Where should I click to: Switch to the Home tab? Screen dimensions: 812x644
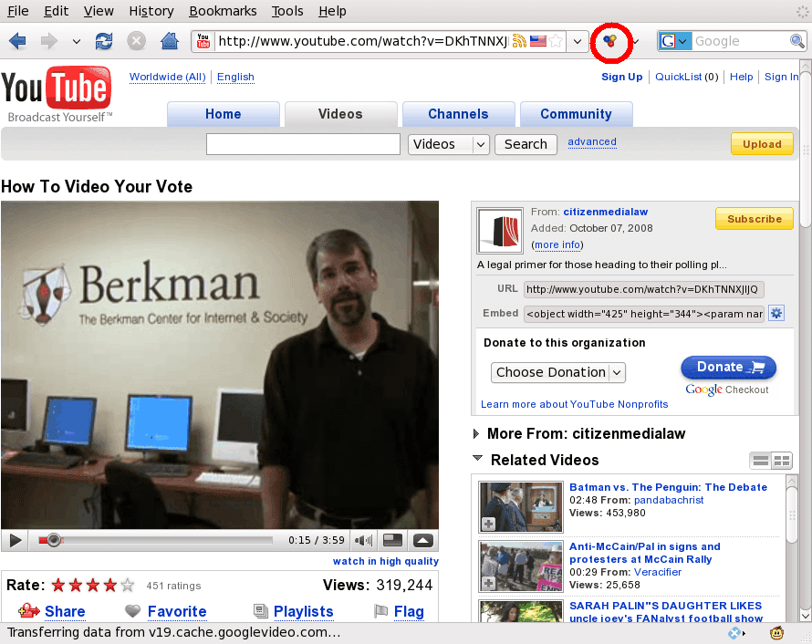click(224, 114)
